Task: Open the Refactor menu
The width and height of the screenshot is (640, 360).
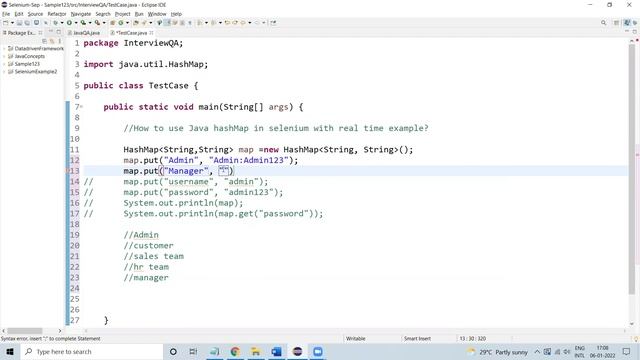Action: [x=57, y=14]
